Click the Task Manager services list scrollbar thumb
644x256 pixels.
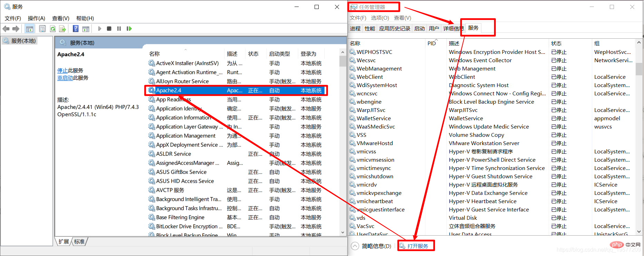pyautogui.click(x=639, y=68)
